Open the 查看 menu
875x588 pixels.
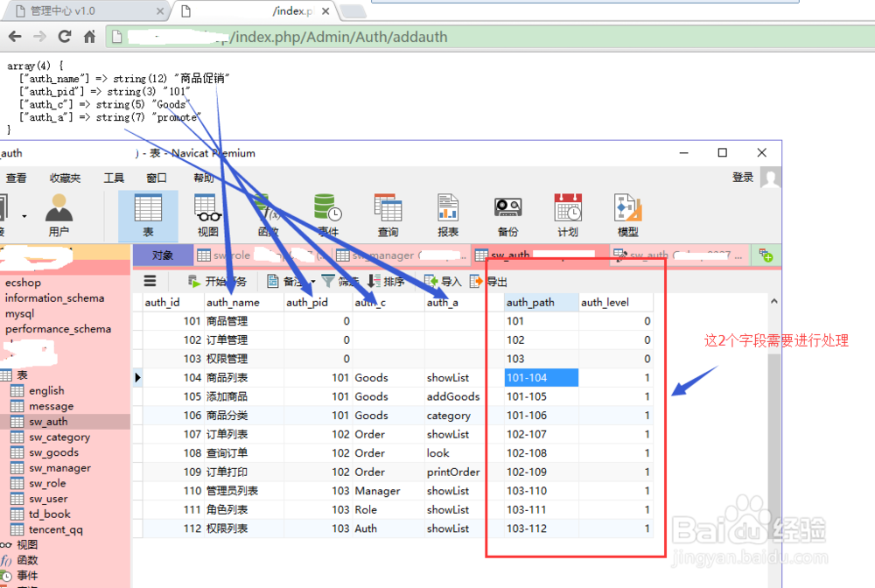[x=16, y=178]
